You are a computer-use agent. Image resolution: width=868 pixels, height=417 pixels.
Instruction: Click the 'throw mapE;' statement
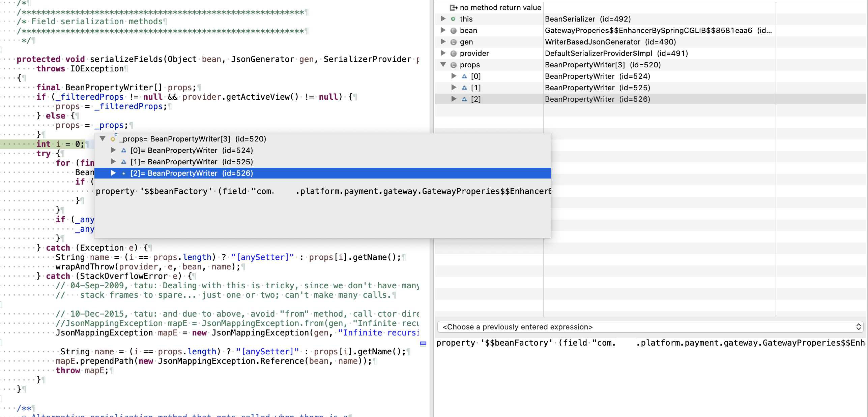pos(82,371)
